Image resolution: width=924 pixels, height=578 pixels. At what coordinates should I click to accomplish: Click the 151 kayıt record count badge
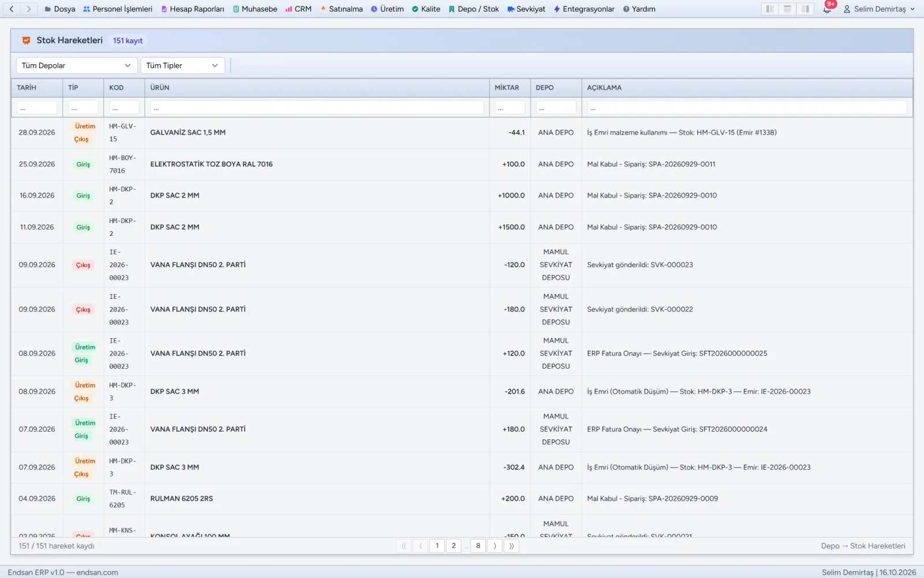128,40
